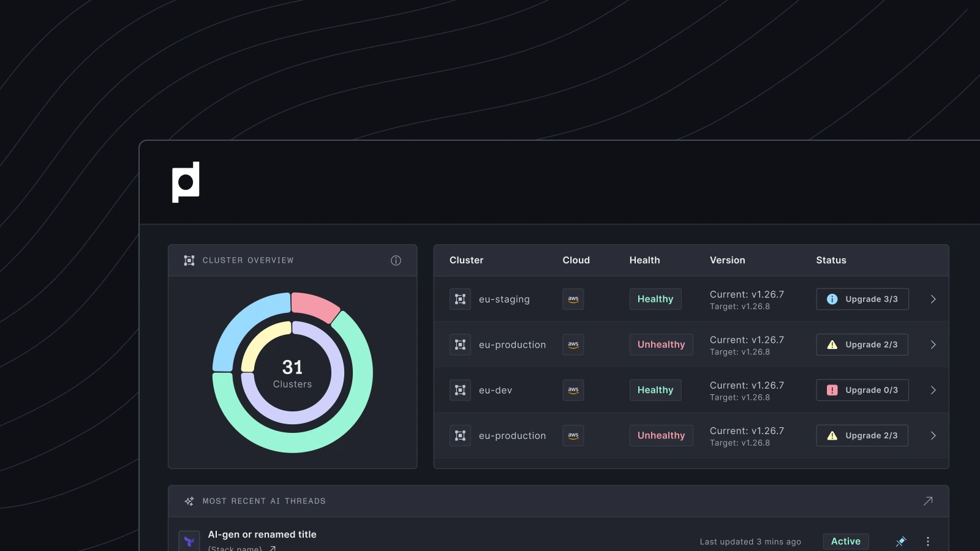
Task: Expand the eu-staging row with its chevron
Action: click(933, 299)
